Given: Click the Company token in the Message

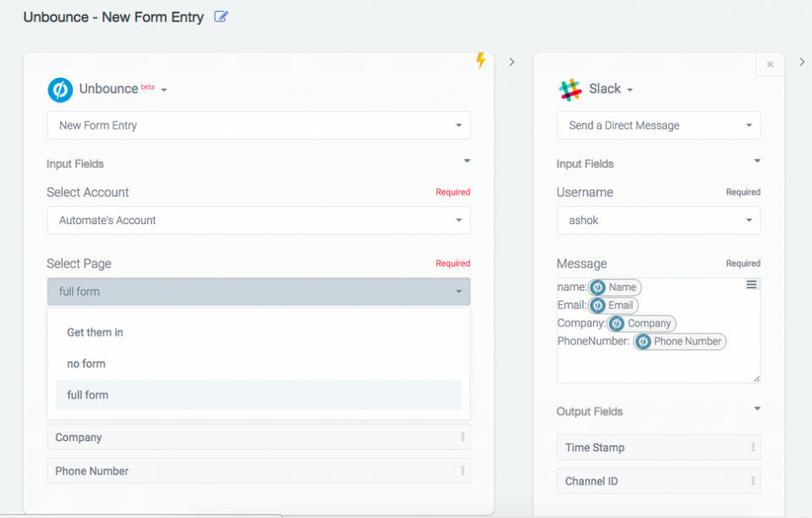Looking at the screenshot, I should [x=642, y=324].
